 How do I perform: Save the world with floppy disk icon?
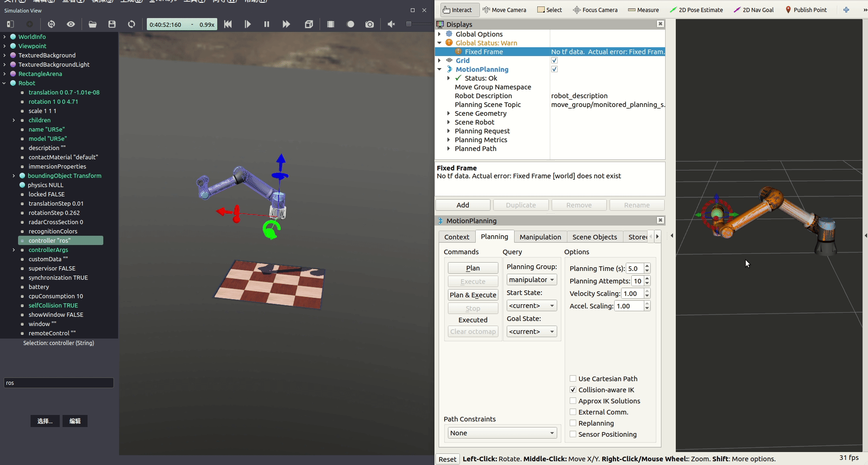(112, 24)
